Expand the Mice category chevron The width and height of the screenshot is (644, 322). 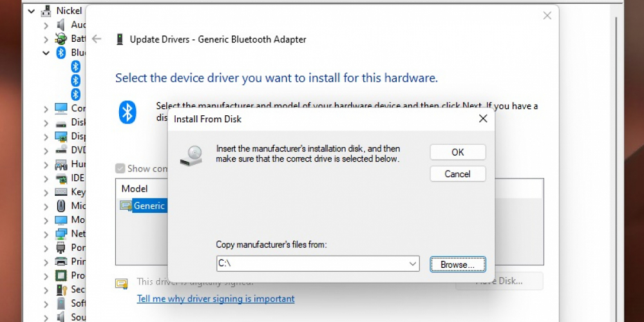46,207
